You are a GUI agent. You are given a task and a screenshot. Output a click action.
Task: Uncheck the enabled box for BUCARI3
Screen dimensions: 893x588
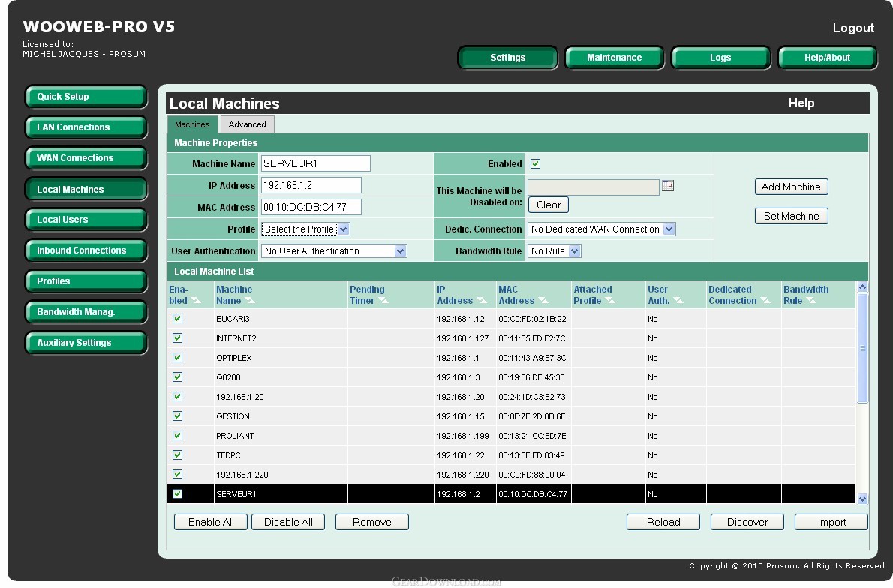click(x=178, y=318)
